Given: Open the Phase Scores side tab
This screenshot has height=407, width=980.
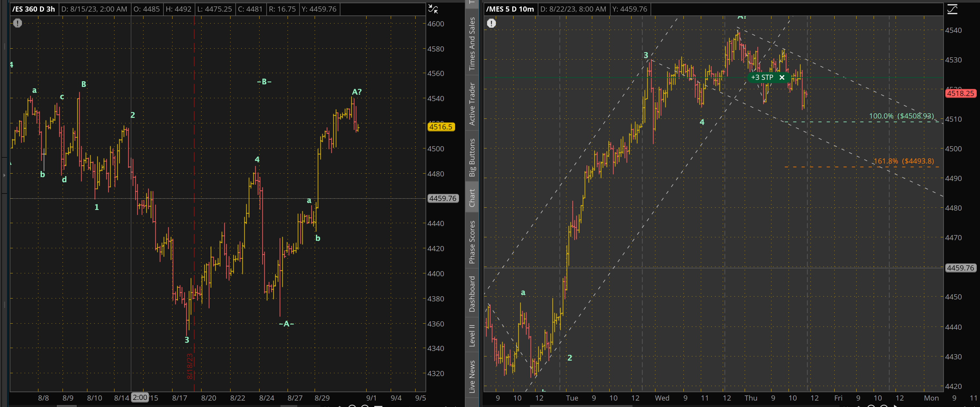Looking at the screenshot, I should 472,242.
